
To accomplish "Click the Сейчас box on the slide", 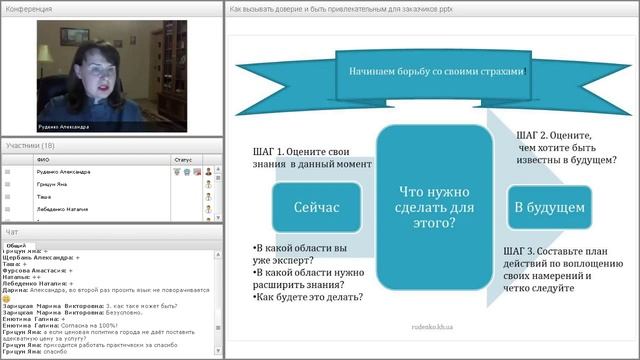I will click(317, 207).
